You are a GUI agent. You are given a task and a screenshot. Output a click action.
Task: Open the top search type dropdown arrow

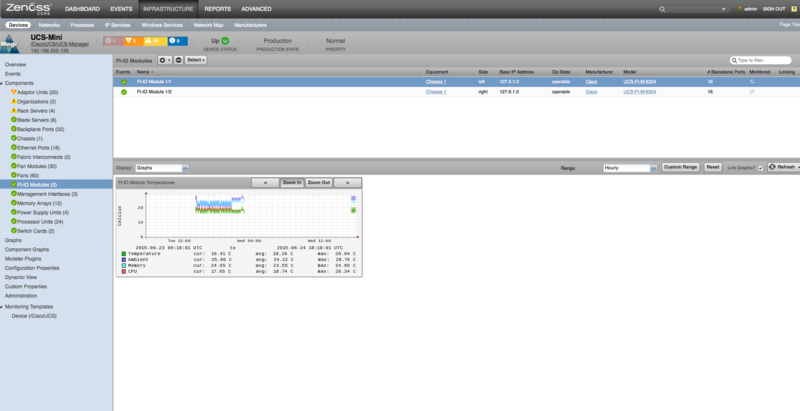pyautogui.click(x=723, y=9)
